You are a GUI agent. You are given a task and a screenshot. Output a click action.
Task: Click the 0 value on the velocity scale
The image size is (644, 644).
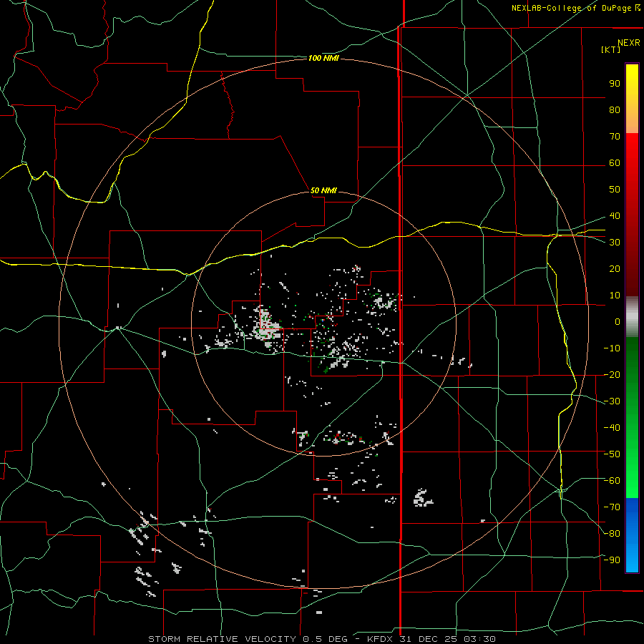(x=618, y=322)
